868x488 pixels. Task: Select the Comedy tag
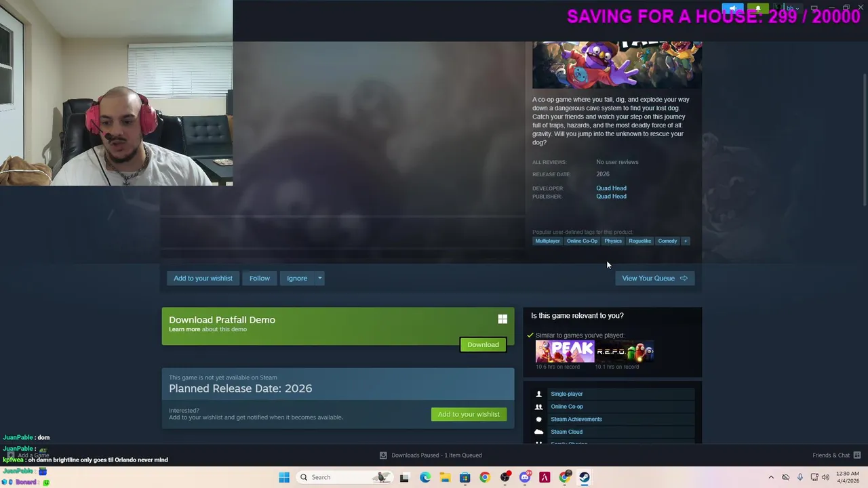point(667,241)
